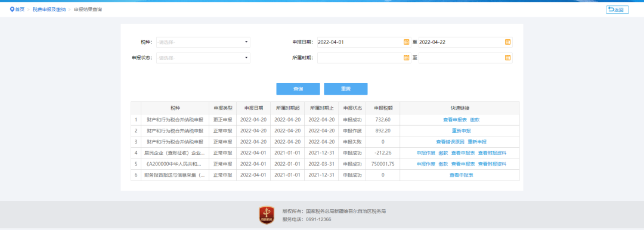Open 查看附报资料 link in row 5
This screenshot has width=644, height=230.
(x=492, y=164)
